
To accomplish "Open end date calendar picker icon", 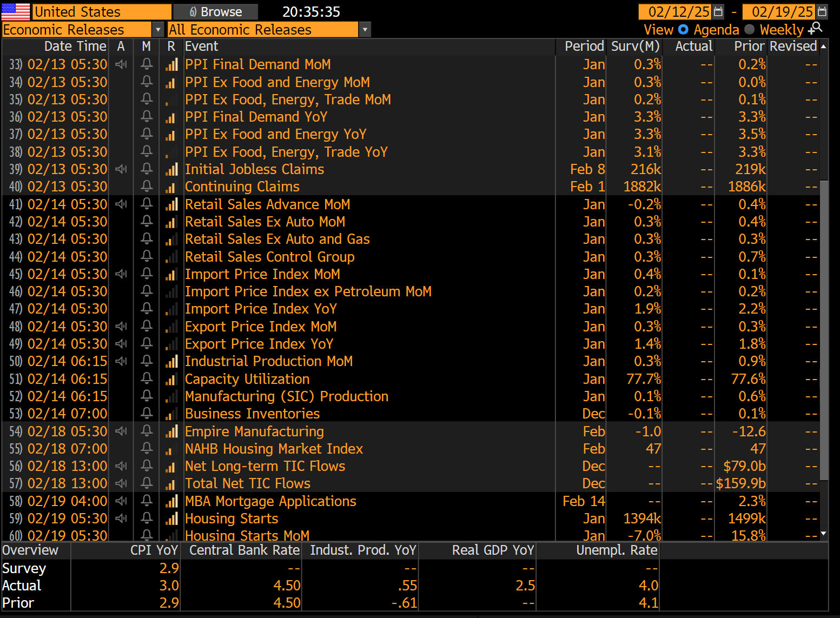I will (822, 12).
